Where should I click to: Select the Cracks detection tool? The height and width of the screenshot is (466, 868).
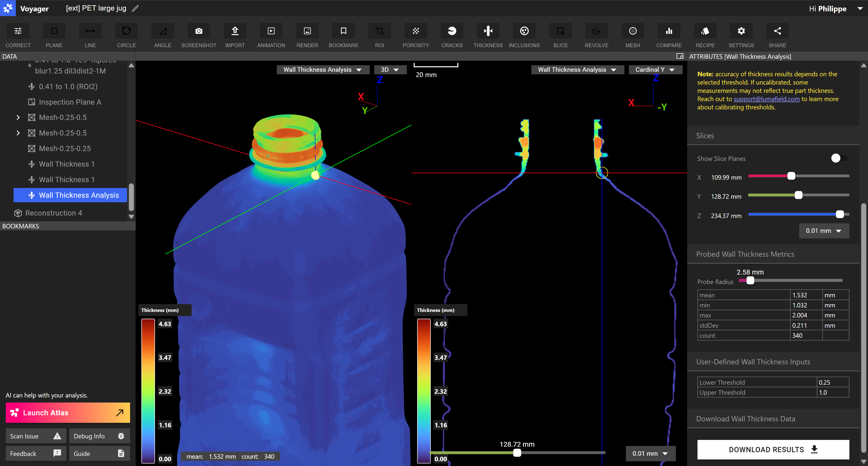pyautogui.click(x=452, y=31)
